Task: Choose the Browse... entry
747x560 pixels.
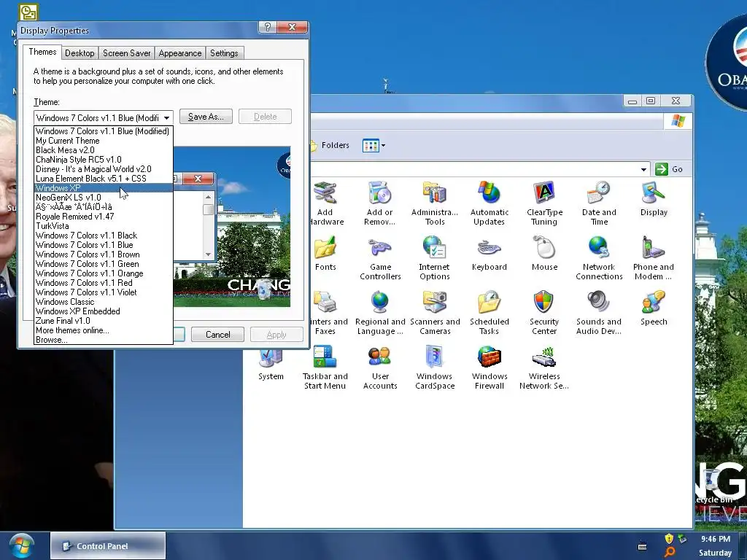Action: point(104,340)
